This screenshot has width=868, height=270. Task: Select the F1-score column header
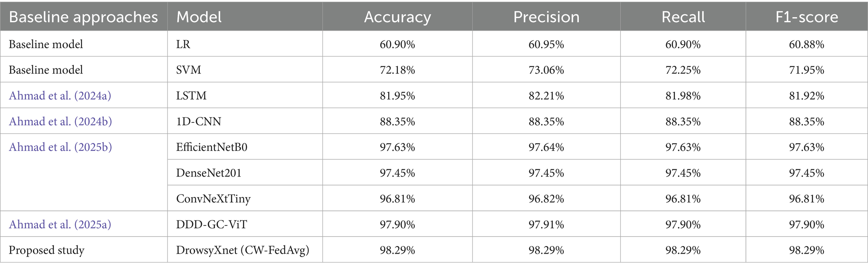(806, 17)
